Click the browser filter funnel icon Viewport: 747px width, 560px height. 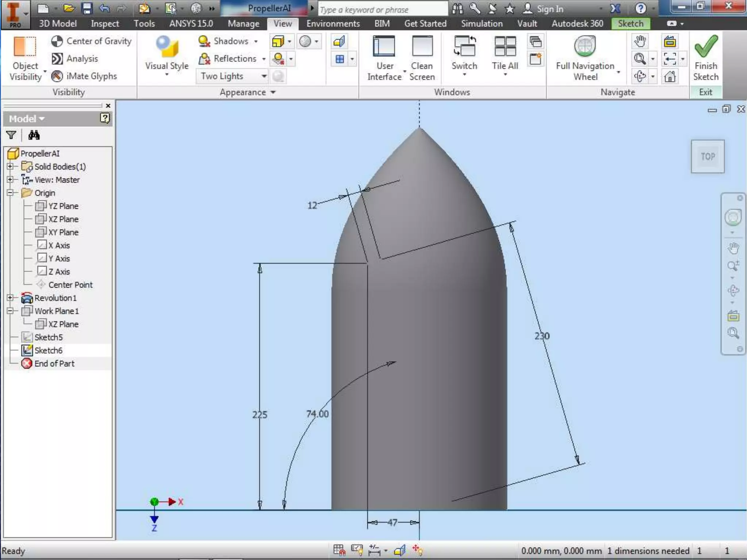[x=11, y=135]
